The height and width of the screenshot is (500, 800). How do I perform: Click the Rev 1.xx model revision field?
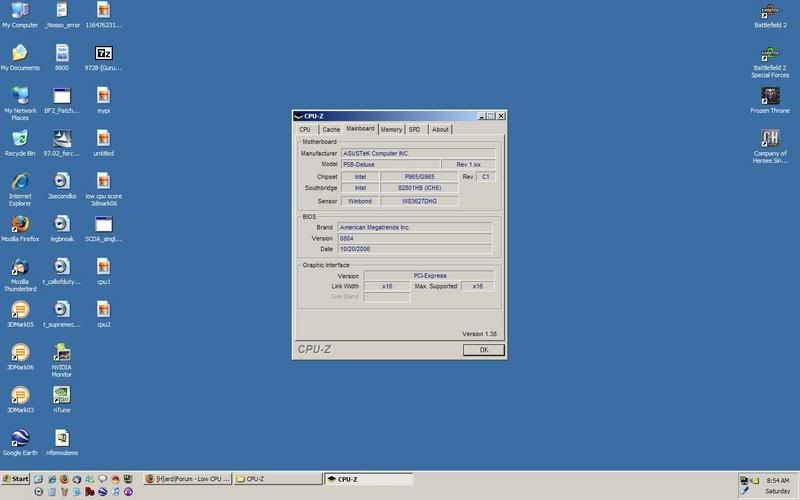468,164
